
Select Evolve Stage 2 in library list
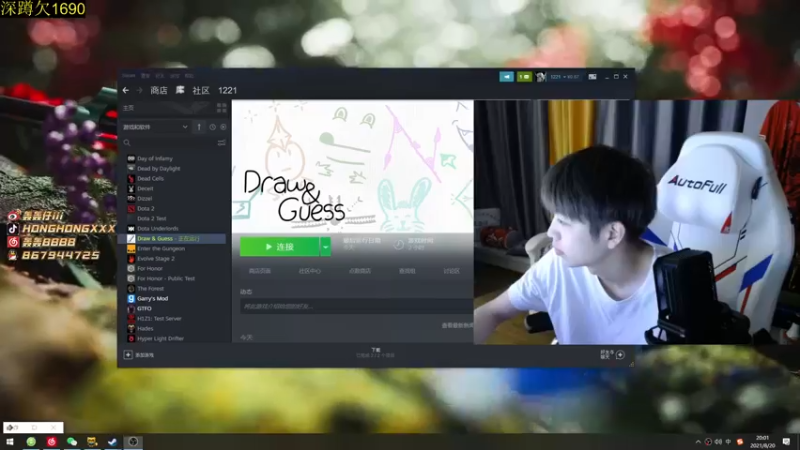pyautogui.click(x=156, y=259)
